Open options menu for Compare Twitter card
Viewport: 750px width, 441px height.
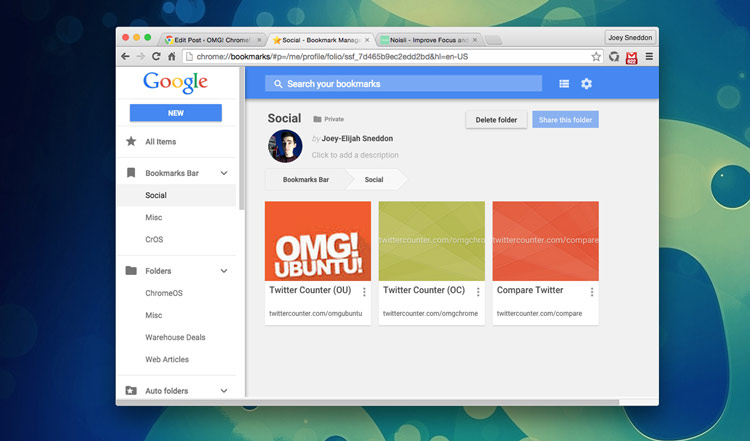(x=592, y=292)
